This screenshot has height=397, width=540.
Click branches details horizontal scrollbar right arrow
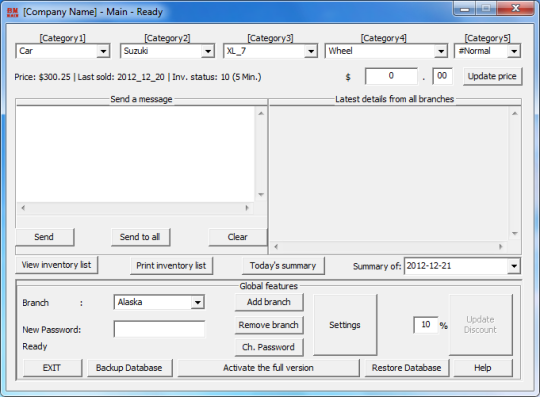point(501,247)
